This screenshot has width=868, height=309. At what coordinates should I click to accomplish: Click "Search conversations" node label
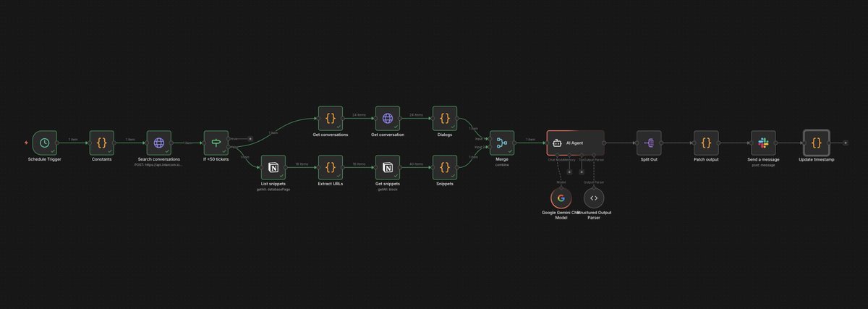click(159, 159)
